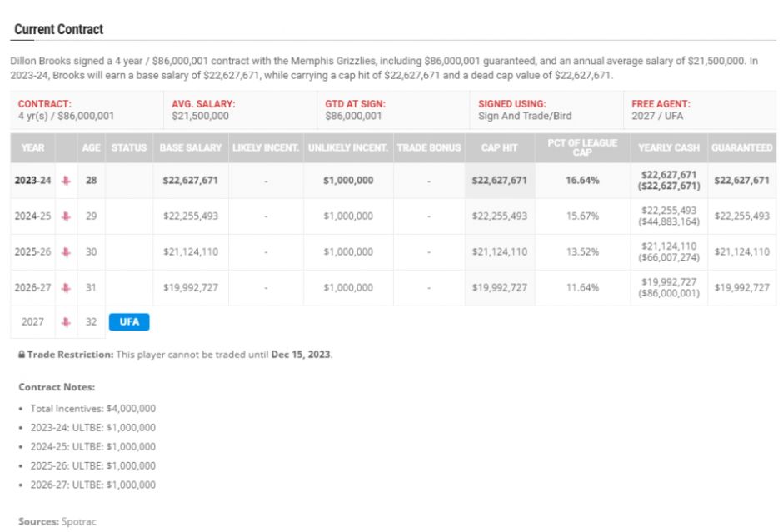Click the GTD AT SIGN summary box

click(x=393, y=110)
